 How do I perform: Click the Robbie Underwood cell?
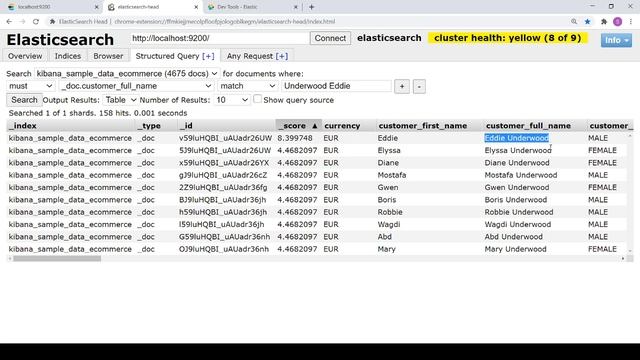point(519,212)
